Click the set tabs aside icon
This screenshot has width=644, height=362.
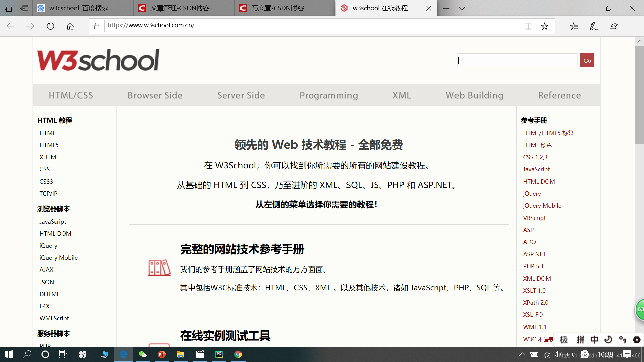click(x=24, y=8)
